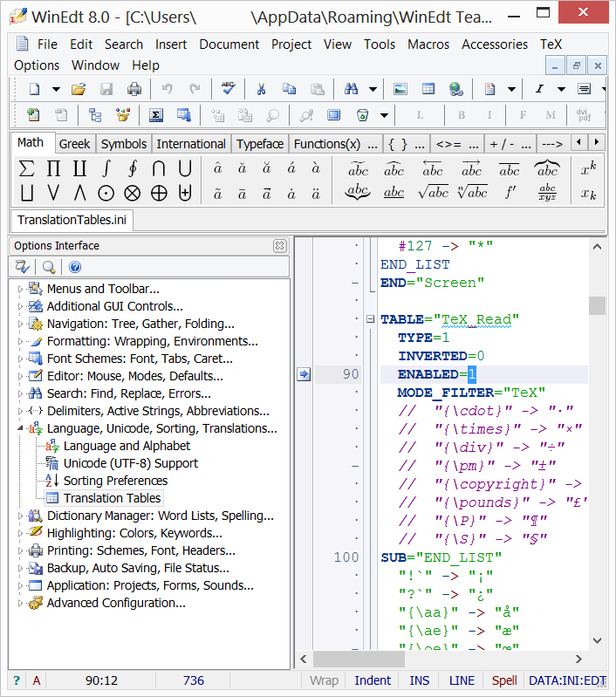The height and width of the screenshot is (697, 616).
Task: Toggle Wrap mode in status bar
Action: pyautogui.click(x=325, y=680)
